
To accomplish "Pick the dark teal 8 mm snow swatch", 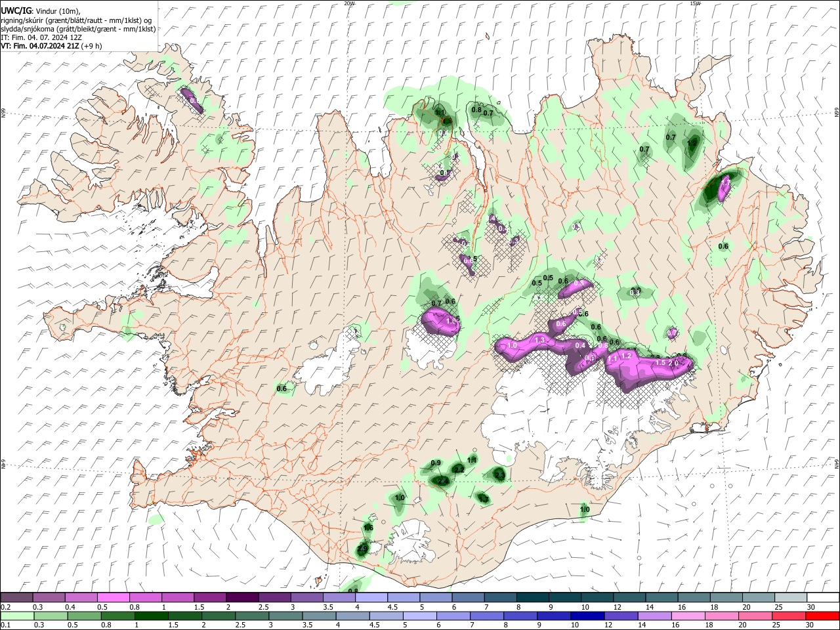I will 532,597.
